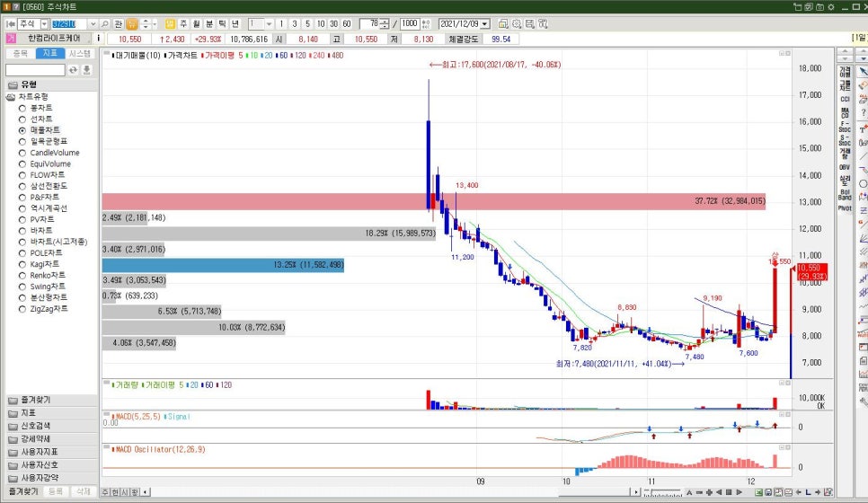Select the 선차트 radio button
The width and height of the screenshot is (868, 503).
coord(22,119)
